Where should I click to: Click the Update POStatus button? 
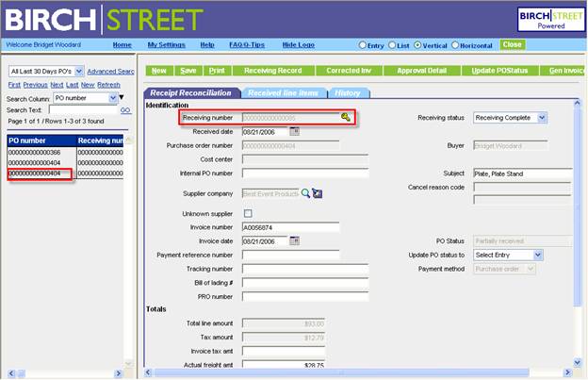(499, 71)
